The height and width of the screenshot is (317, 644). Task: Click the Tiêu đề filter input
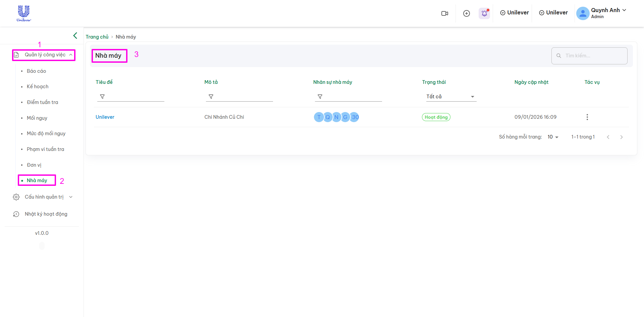pyautogui.click(x=134, y=97)
